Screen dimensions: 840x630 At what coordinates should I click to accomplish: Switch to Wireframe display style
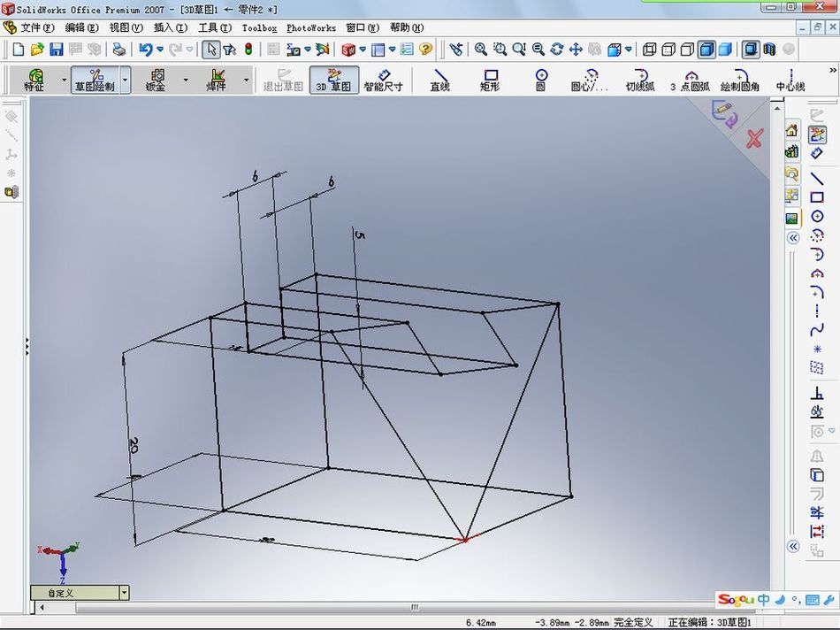click(649, 50)
